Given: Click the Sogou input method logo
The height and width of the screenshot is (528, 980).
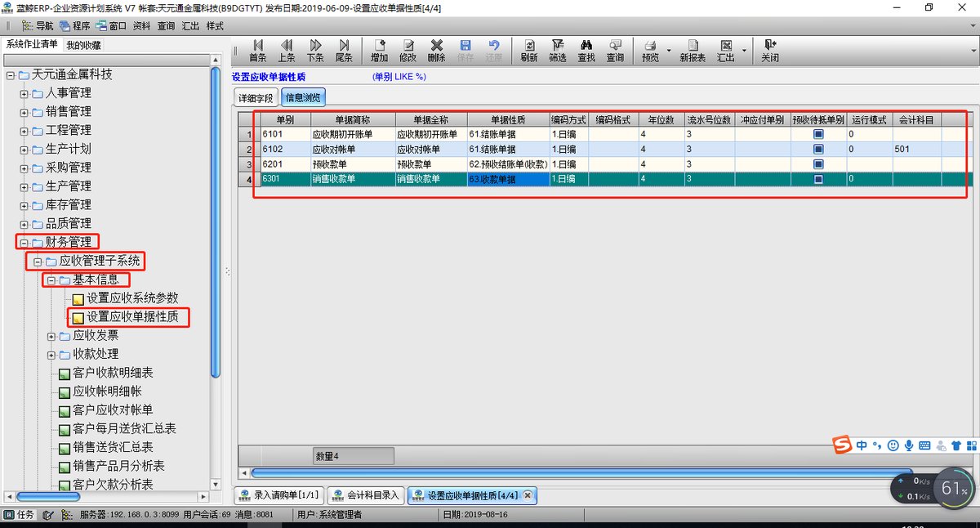Looking at the screenshot, I should tap(842, 445).
